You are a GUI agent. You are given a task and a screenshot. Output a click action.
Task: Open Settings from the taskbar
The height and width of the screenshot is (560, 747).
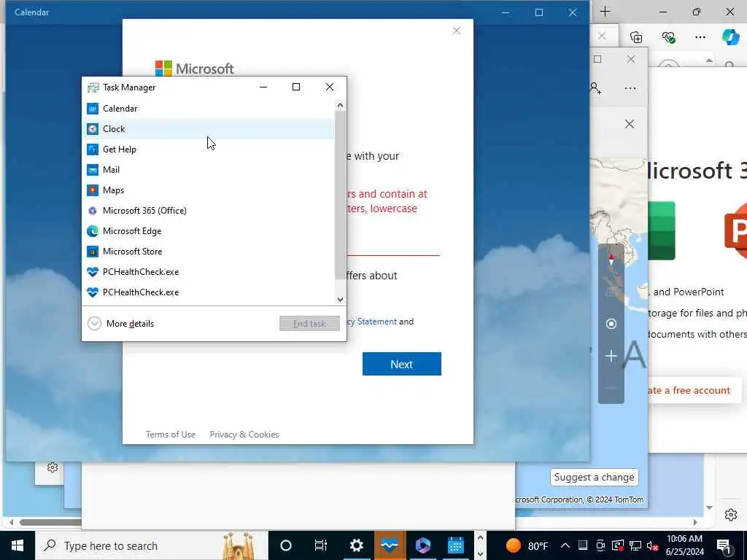point(356,545)
